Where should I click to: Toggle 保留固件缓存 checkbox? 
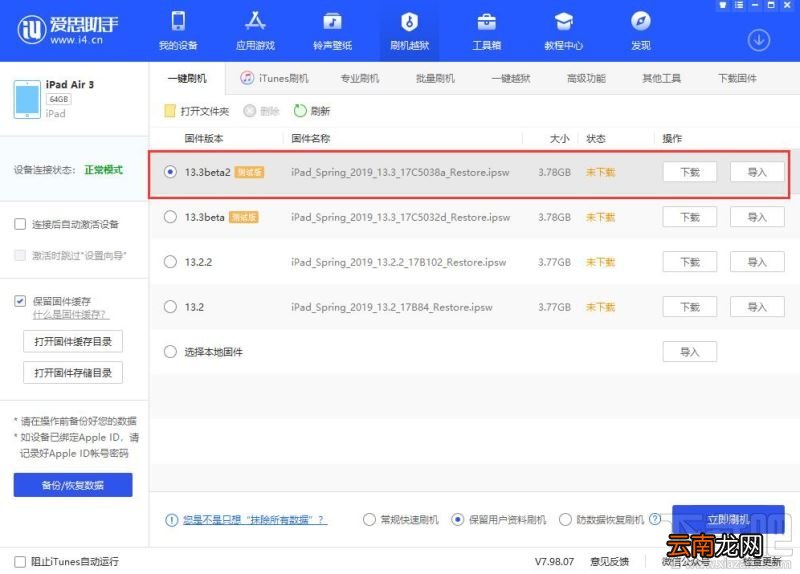(x=20, y=301)
